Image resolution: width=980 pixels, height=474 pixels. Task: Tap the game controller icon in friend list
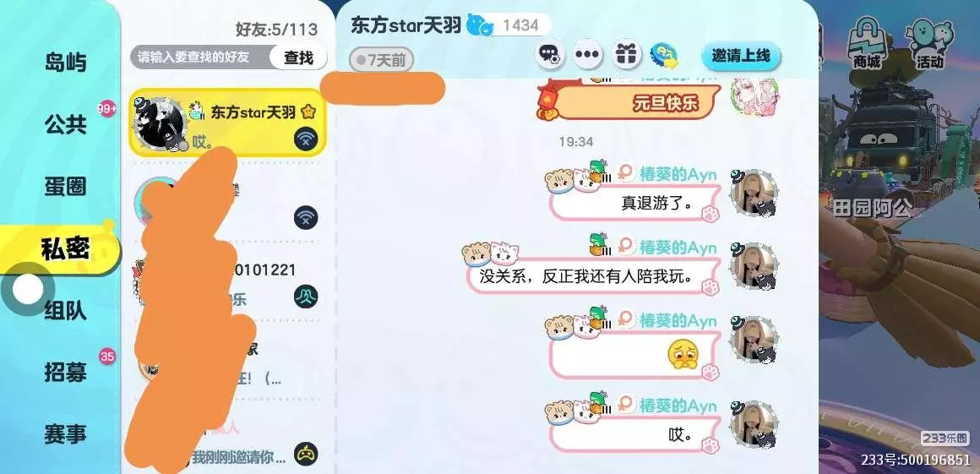306,454
